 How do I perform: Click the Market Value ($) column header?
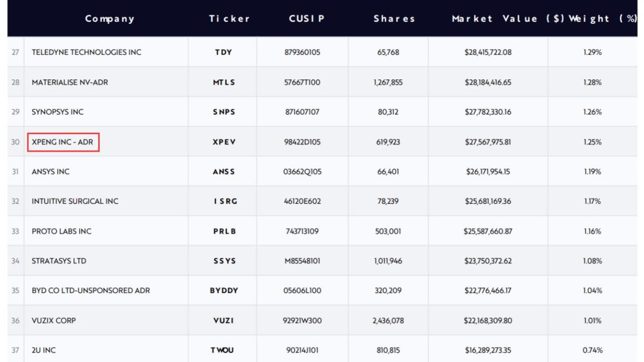click(x=508, y=19)
